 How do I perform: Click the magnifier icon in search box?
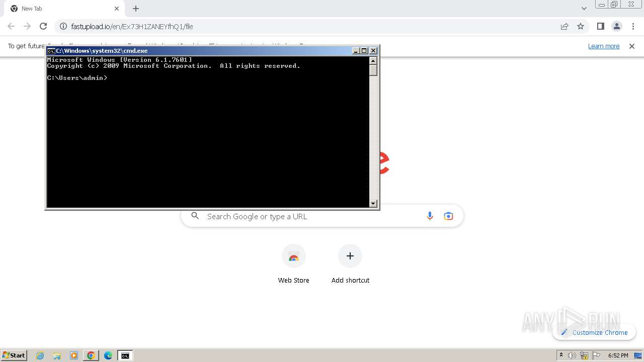(x=195, y=216)
